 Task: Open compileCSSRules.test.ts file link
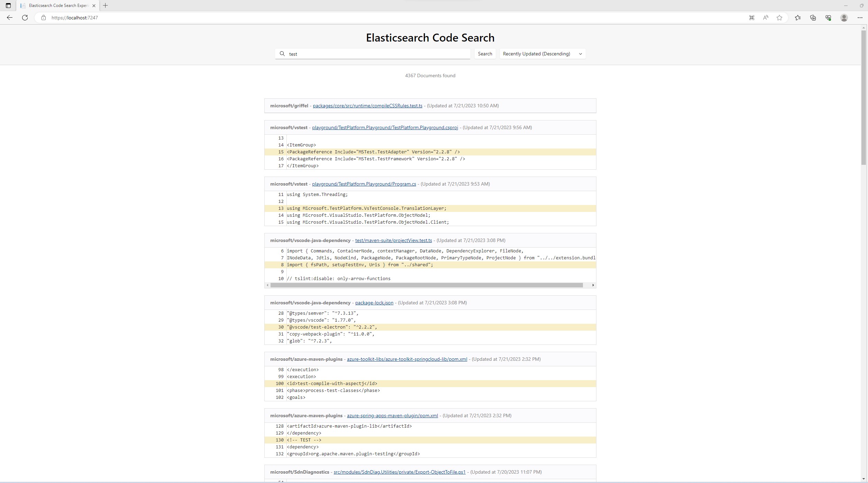coord(367,106)
